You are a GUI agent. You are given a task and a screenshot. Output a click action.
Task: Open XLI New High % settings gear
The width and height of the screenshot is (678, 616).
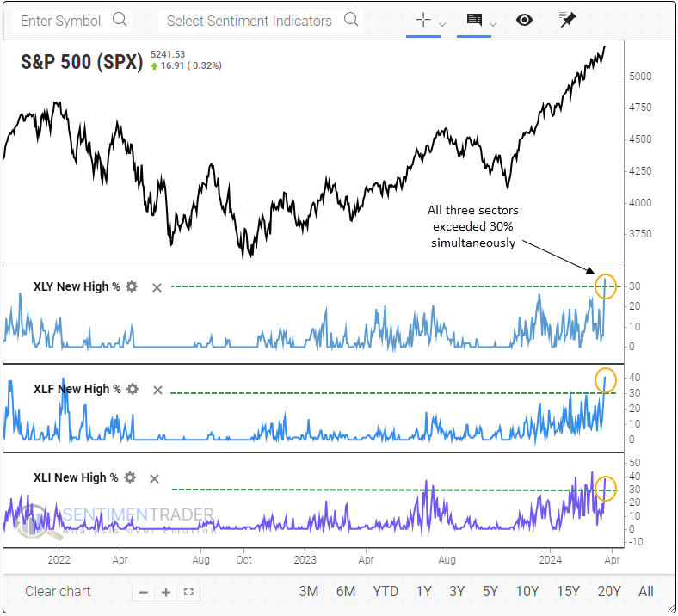pos(130,477)
